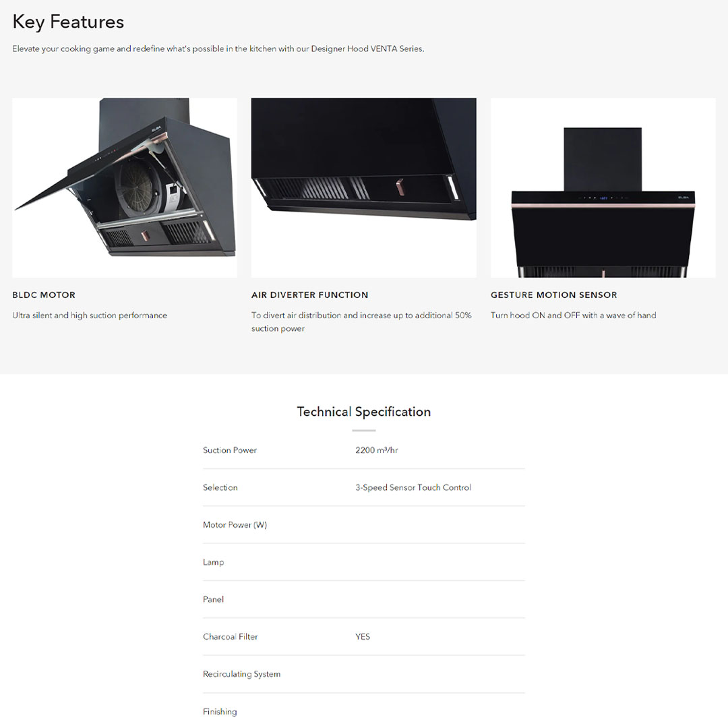This screenshot has width=728, height=728.
Task: Click the 2200 m³/hr value
Action: point(377,450)
